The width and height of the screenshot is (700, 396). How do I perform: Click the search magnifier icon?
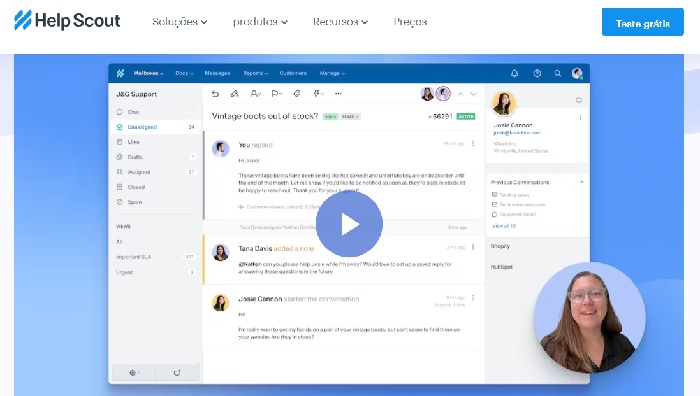(x=558, y=73)
